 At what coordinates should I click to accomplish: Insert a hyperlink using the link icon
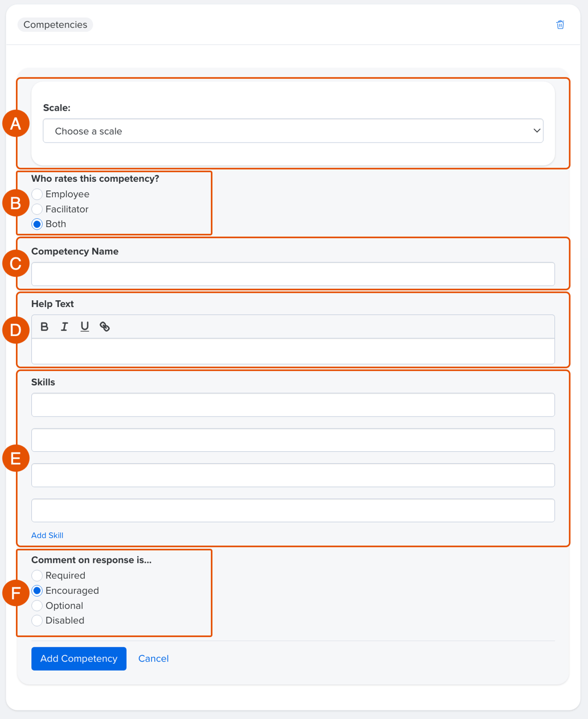105,326
